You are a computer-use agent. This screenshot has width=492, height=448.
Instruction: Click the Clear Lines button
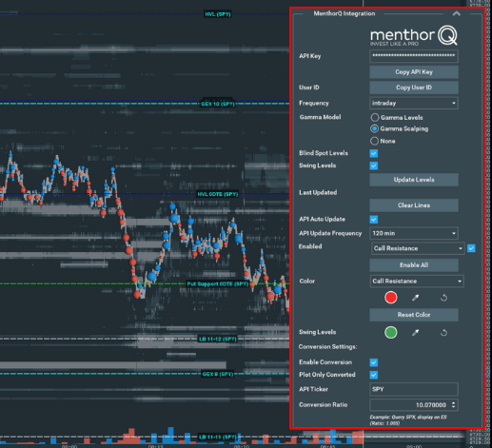click(414, 205)
